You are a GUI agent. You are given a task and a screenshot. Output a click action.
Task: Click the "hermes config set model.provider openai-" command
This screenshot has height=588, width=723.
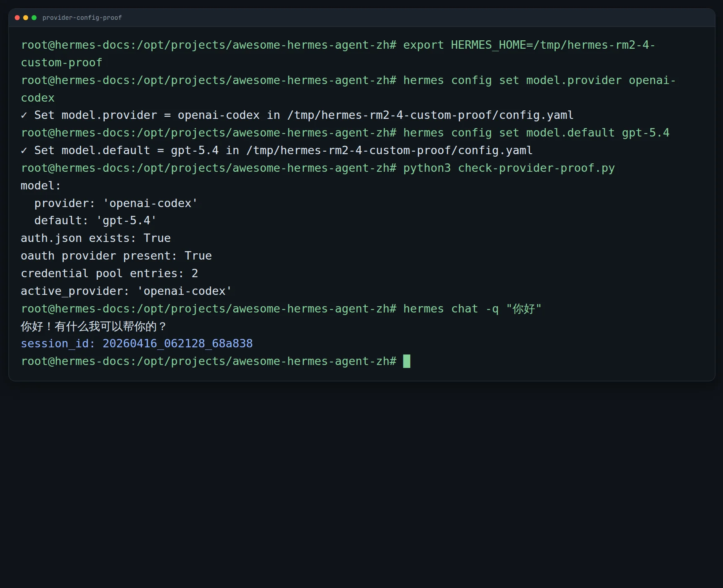click(539, 80)
